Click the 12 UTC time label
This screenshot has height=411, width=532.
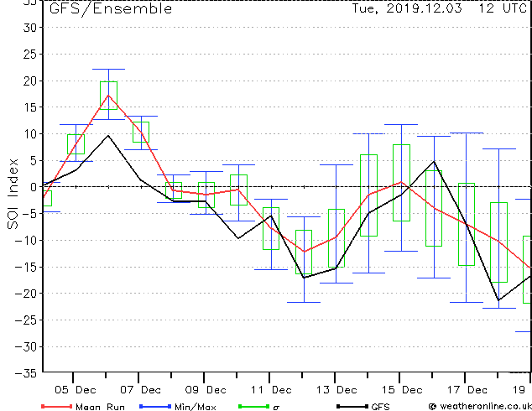pos(503,8)
